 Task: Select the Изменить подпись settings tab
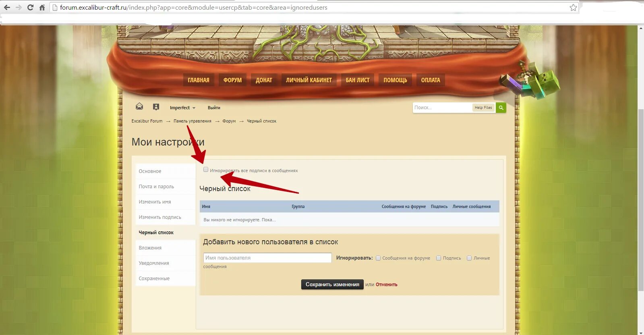[x=166, y=217]
